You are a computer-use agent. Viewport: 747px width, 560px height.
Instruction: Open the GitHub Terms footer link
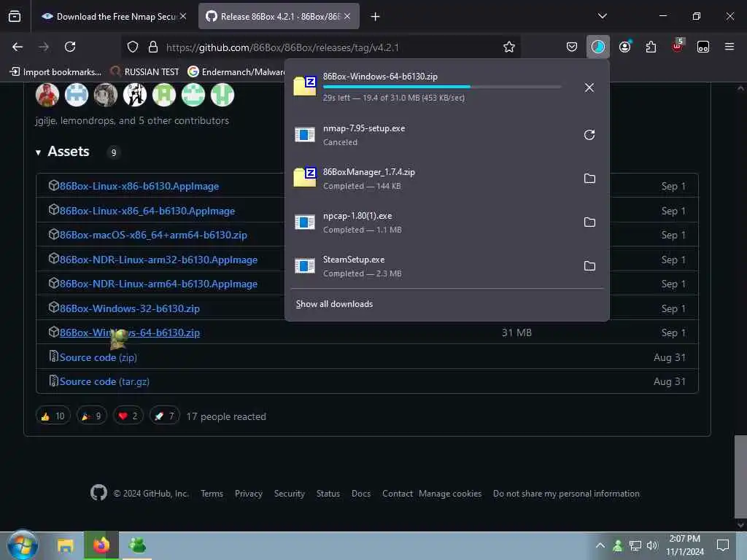click(212, 494)
